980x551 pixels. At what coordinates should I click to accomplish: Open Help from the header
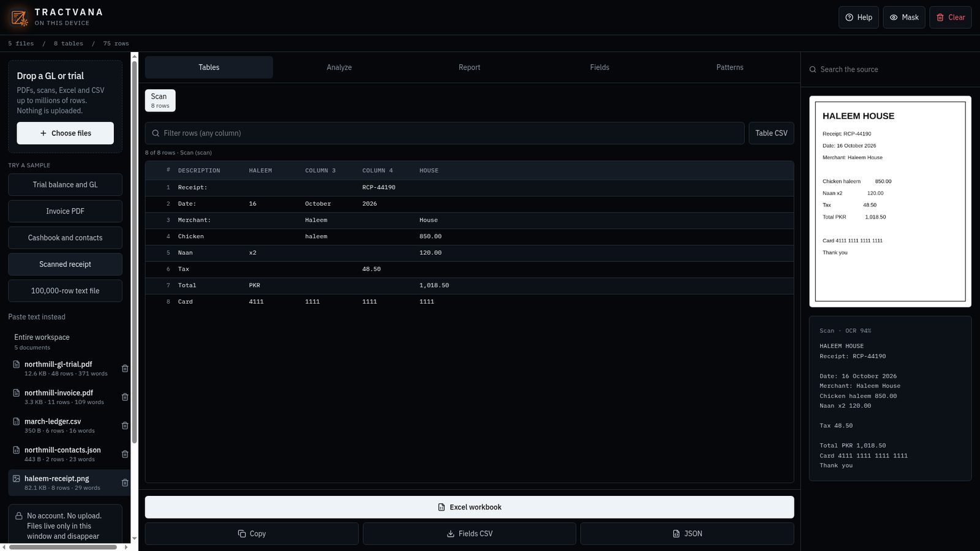tap(859, 17)
